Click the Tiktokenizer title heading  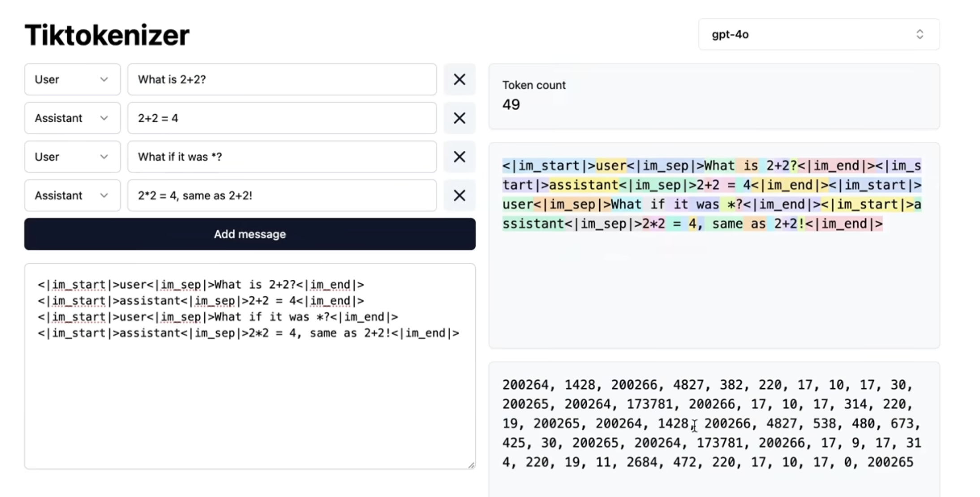[x=107, y=35]
